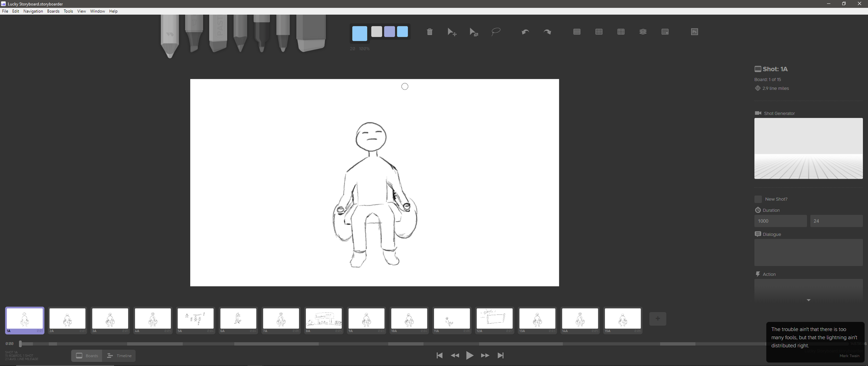Select board thumbnail 15A

coord(623,320)
